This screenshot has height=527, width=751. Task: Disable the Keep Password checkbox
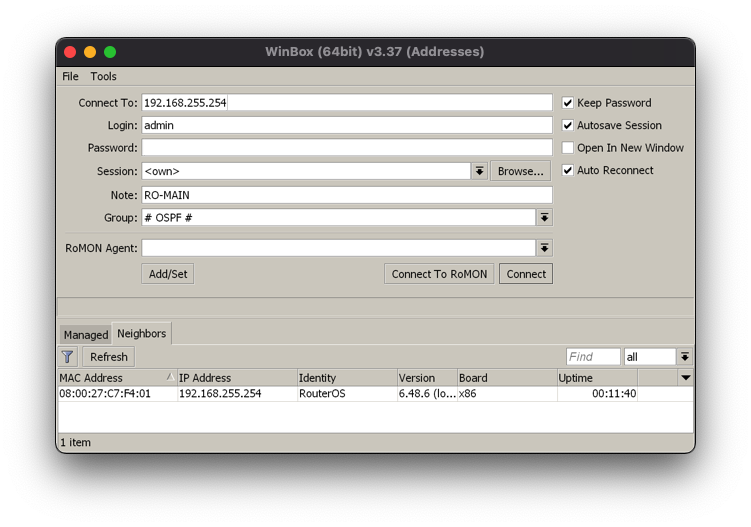(x=568, y=103)
